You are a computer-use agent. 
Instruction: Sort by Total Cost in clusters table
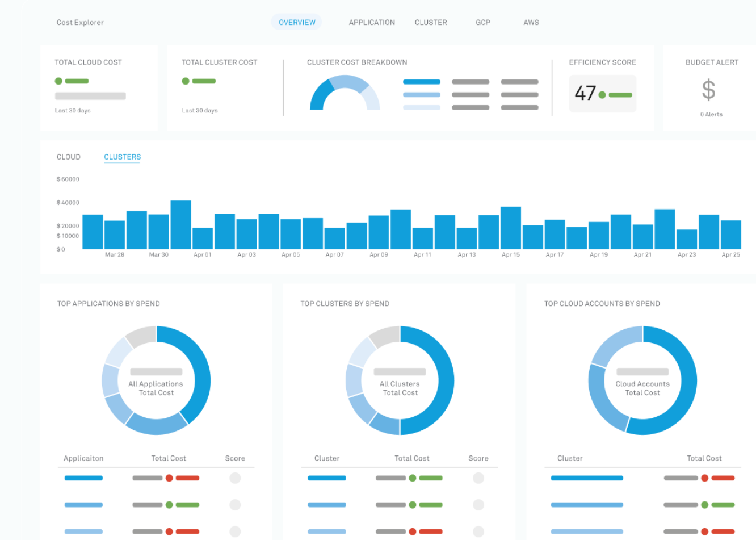click(412, 458)
